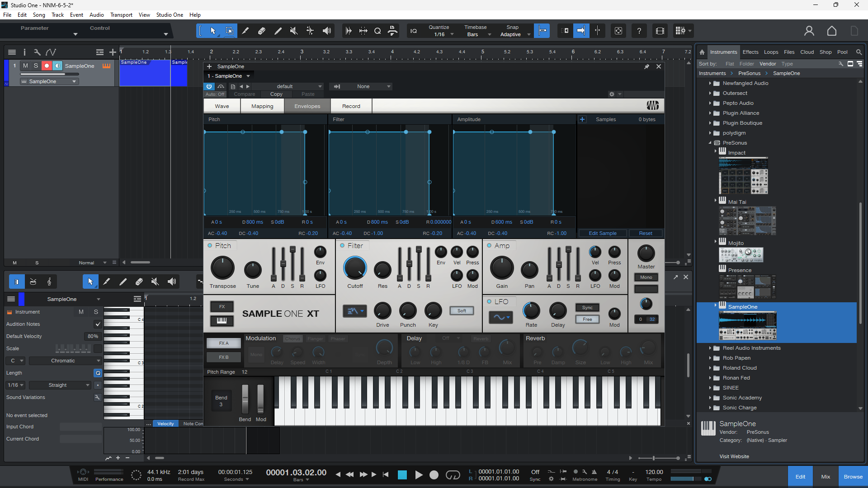Toggle the Audition Notes checkbox

tap(98, 324)
